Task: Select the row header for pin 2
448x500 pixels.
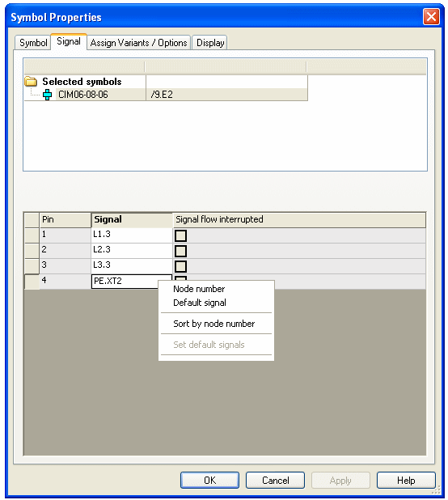Action: (32, 250)
